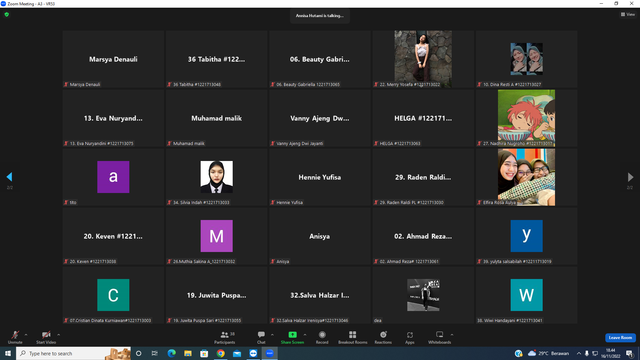Expand whiteboard options arrow beside Whiteboards
640x360 pixels.
point(452,335)
